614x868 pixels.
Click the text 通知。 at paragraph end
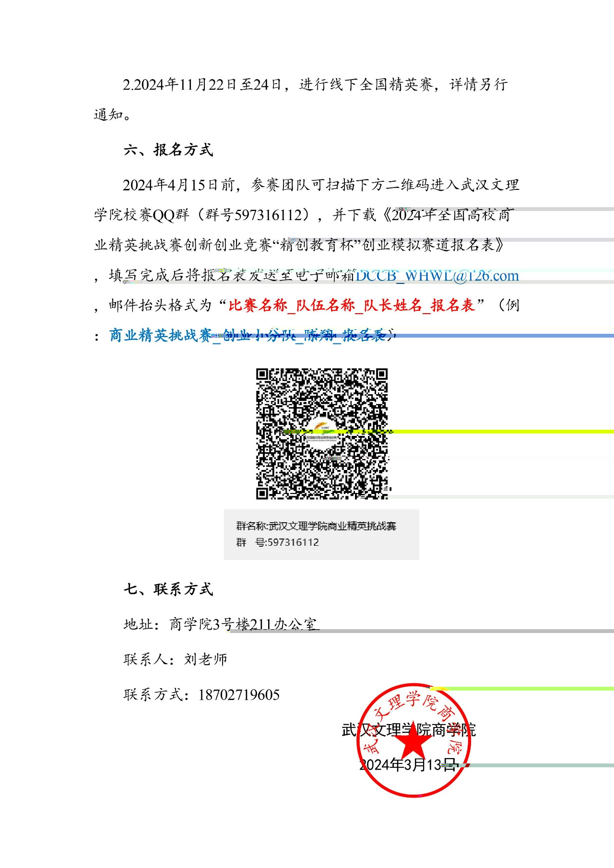pyautogui.click(x=113, y=115)
